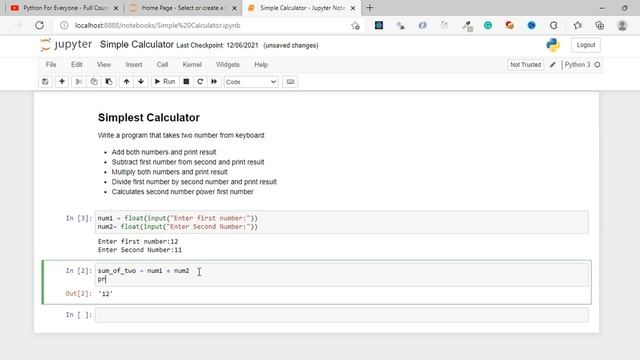
Task: Click "Multiply both numbers and print result" bullet
Action: 169,172
